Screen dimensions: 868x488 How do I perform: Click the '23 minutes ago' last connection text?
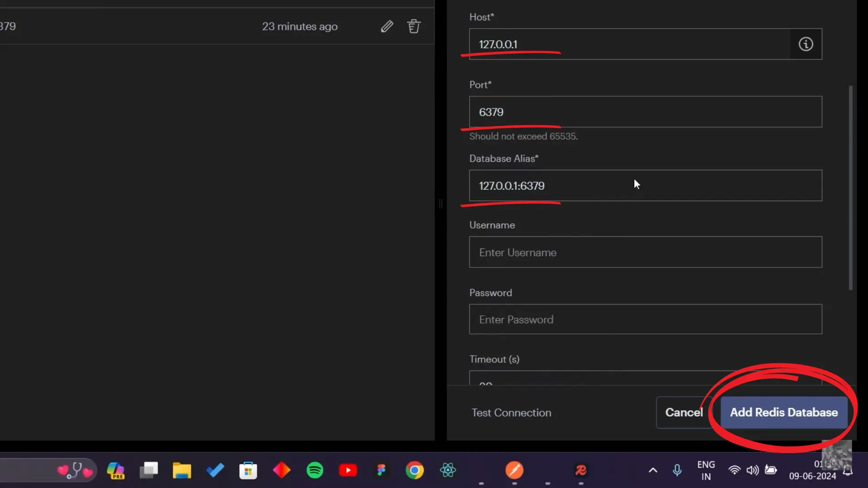click(300, 27)
